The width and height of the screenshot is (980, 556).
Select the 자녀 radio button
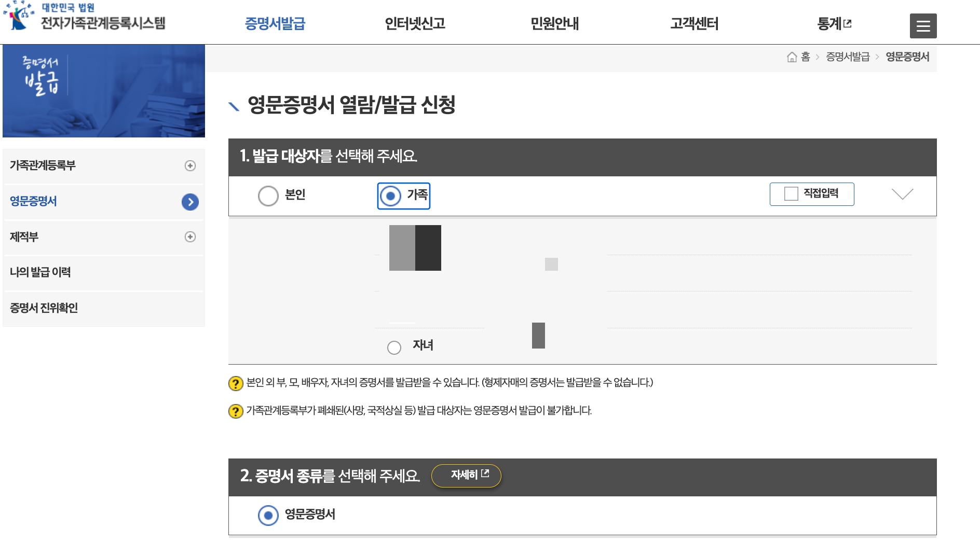click(394, 347)
